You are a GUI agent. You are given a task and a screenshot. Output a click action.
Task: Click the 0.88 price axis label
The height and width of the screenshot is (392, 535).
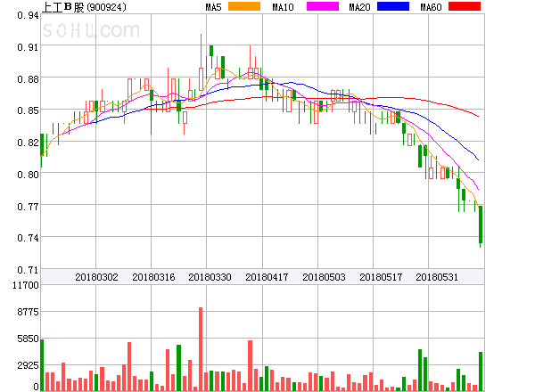point(28,79)
